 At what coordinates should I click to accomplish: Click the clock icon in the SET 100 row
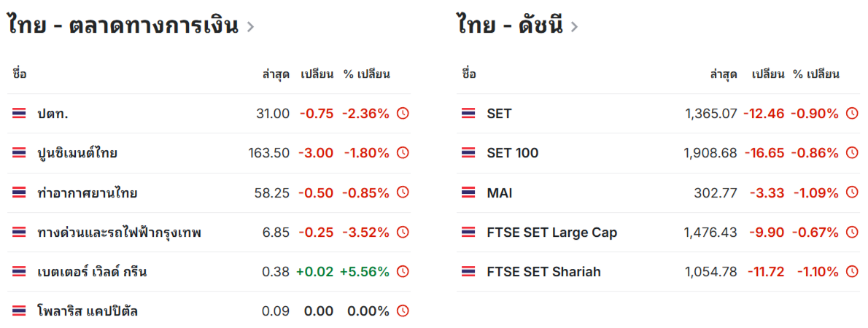[852, 152]
